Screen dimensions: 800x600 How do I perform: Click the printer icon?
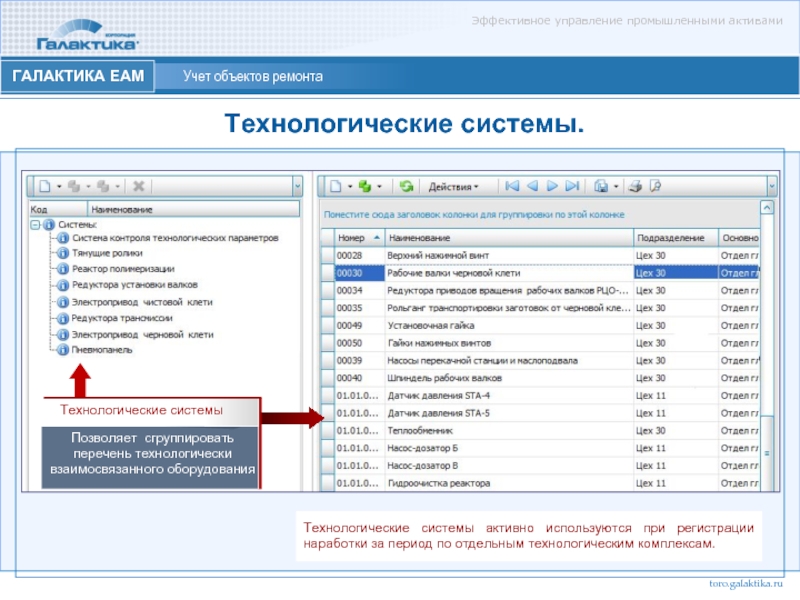[x=635, y=186]
